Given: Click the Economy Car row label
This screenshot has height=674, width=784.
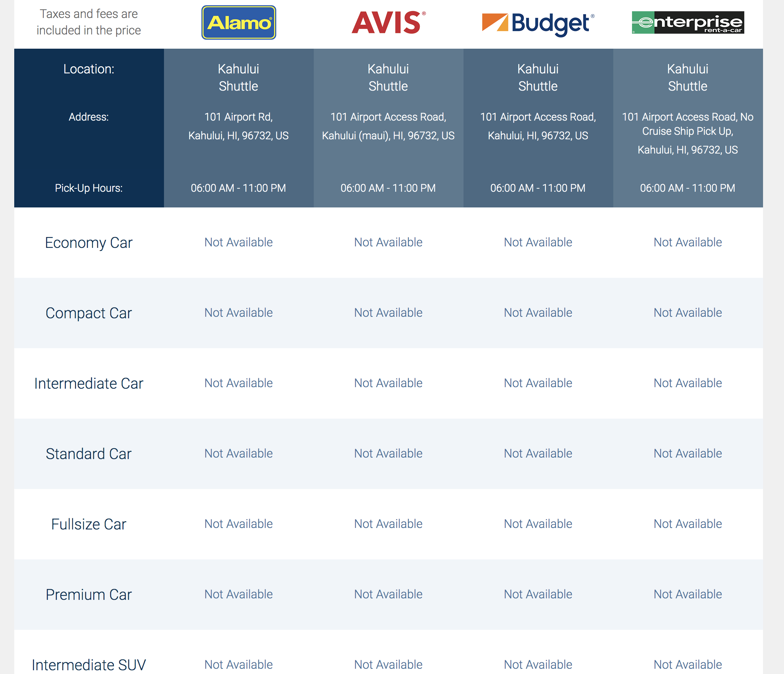Looking at the screenshot, I should [88, 243].
